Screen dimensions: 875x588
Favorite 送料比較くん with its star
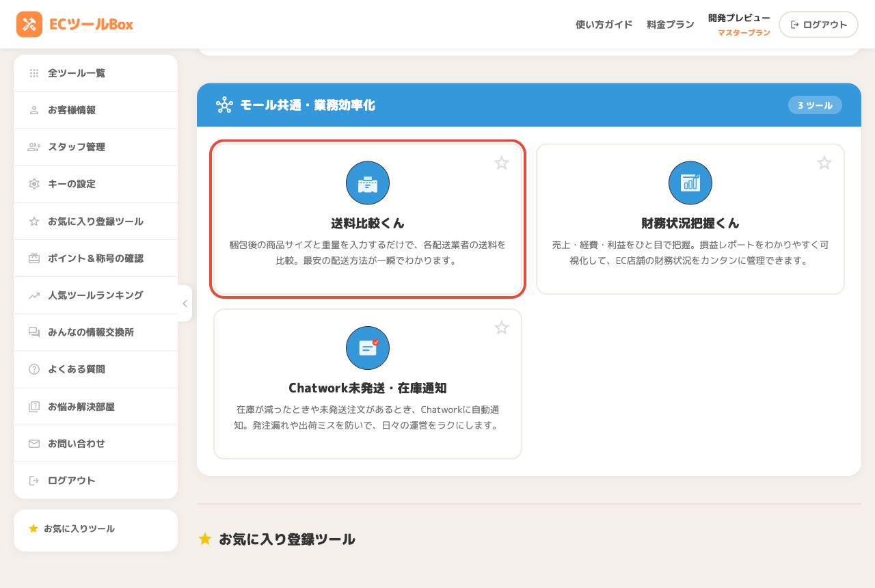[502, 163]
